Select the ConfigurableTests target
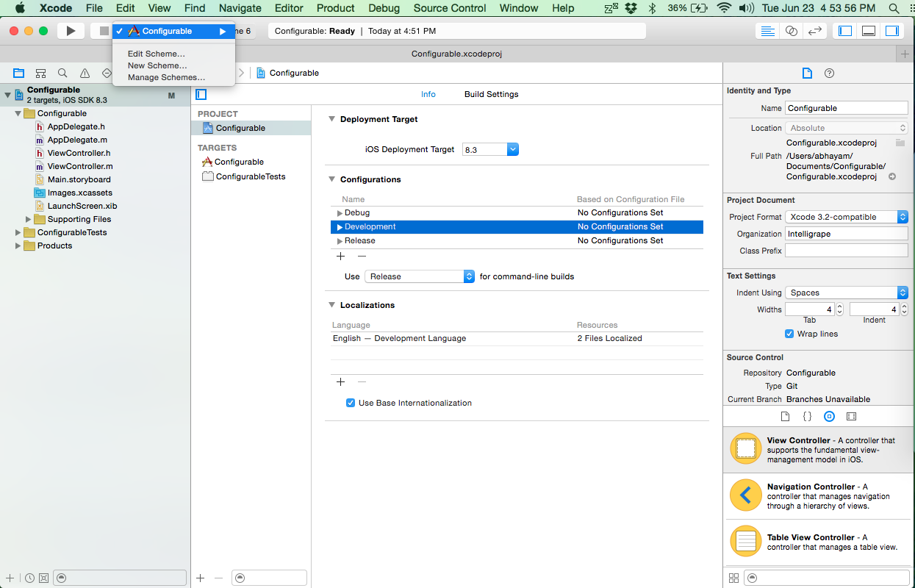 251,176
